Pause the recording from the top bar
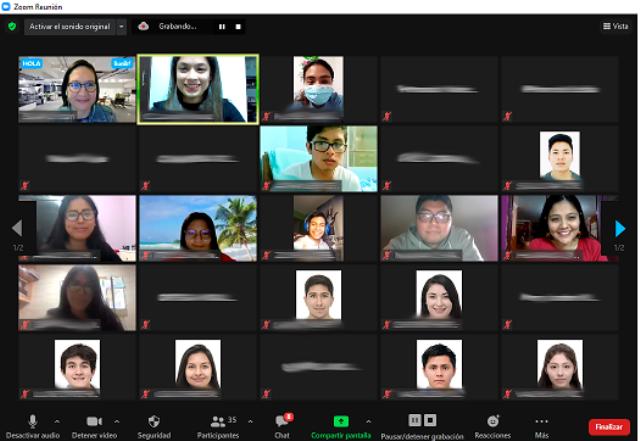The height and width of the screenshot is (441, 640). pyautogui.click(x=222, y=26)
